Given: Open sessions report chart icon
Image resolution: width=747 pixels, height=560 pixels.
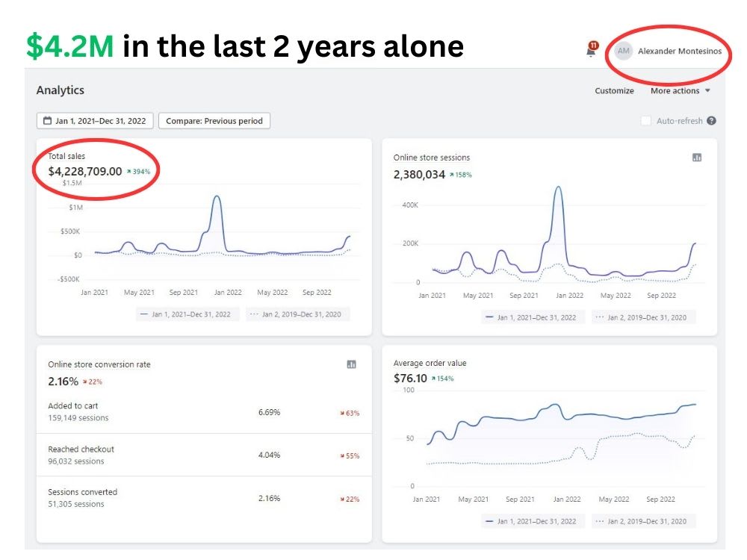Looking at the screenshot, I should 696,158.
